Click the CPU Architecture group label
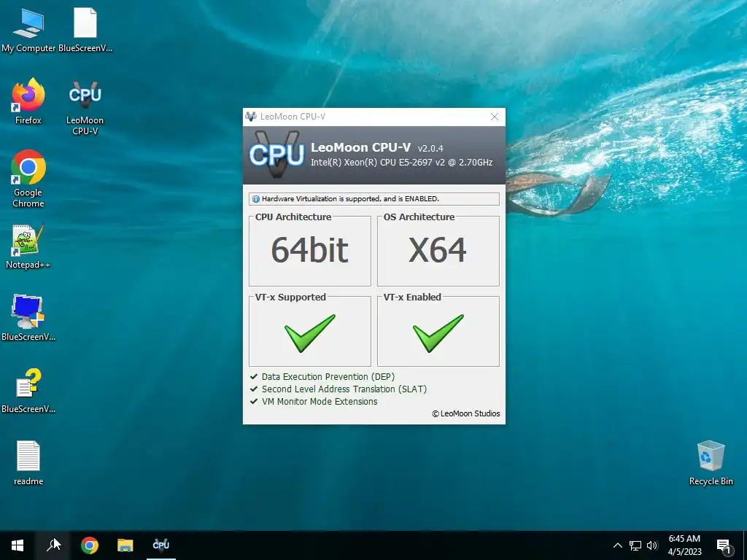The height and width of the screenshot is (560, 747). [x=293, y=217]
